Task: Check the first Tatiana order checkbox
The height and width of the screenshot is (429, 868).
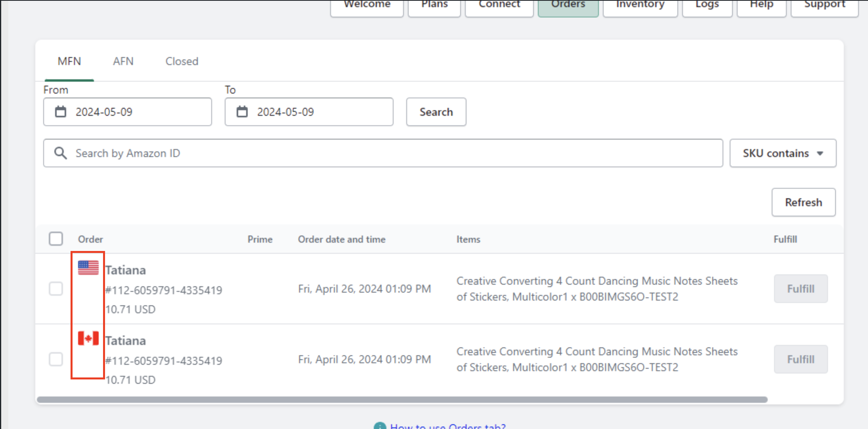Action: pos(56,289)
